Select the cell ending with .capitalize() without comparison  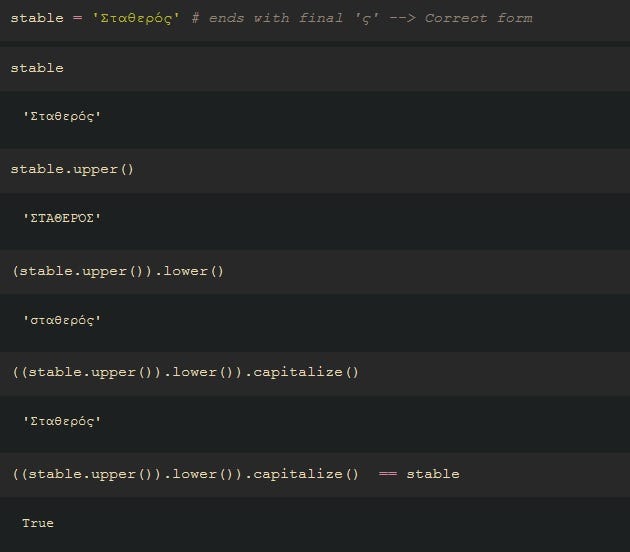pos(315,374)
